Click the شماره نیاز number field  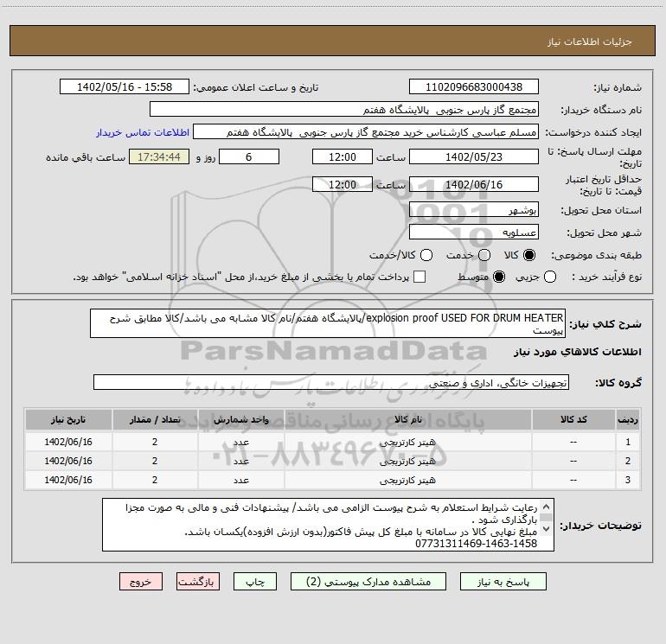click(474, 87)
